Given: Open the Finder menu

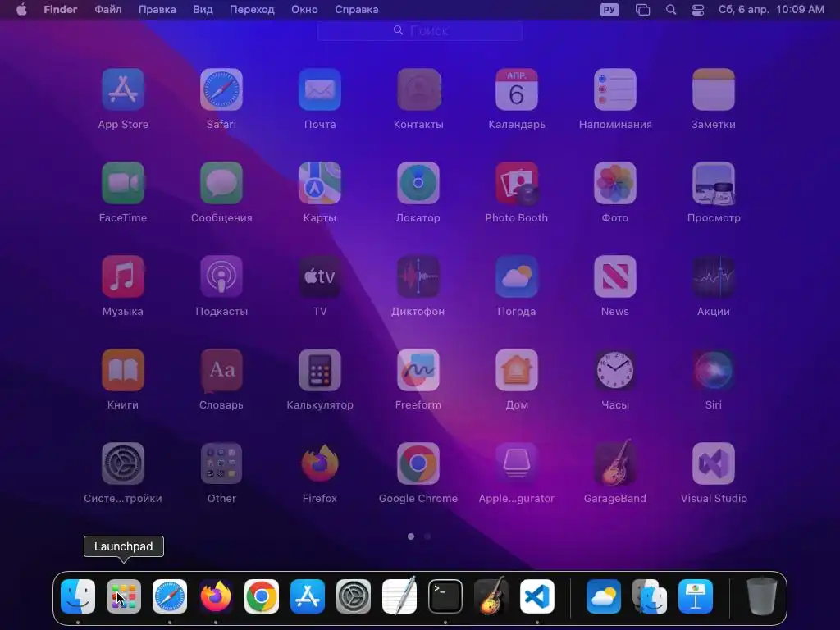Looking at the screenshot, I should point(61,9).
